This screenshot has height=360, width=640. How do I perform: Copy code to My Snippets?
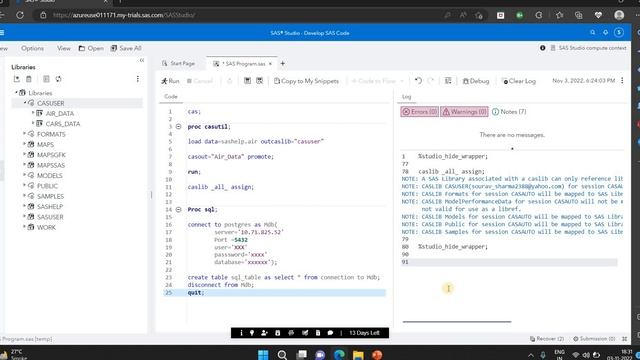[x=306, y=81]
